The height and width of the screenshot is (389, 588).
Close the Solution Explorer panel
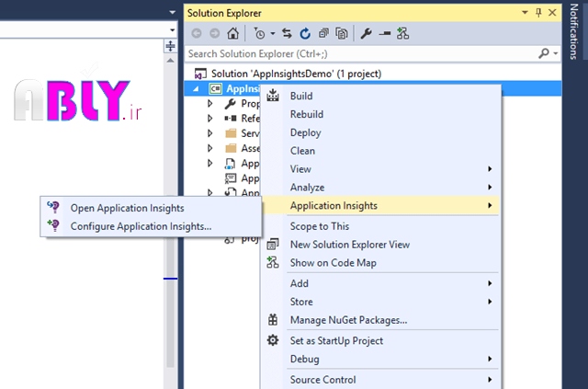pyautogui.click(x=552, y=13)
